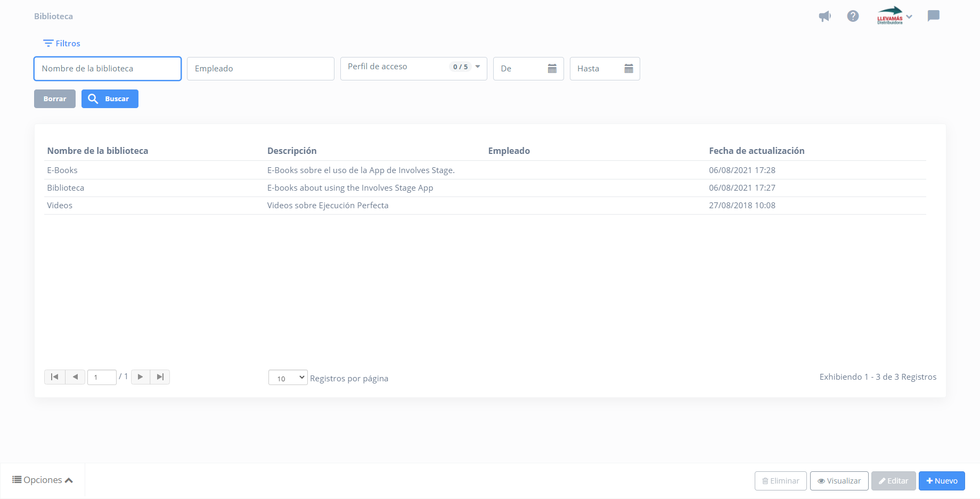Collapse the Filtros filter section
Screen dimensions: 980x499
[62, 44]
